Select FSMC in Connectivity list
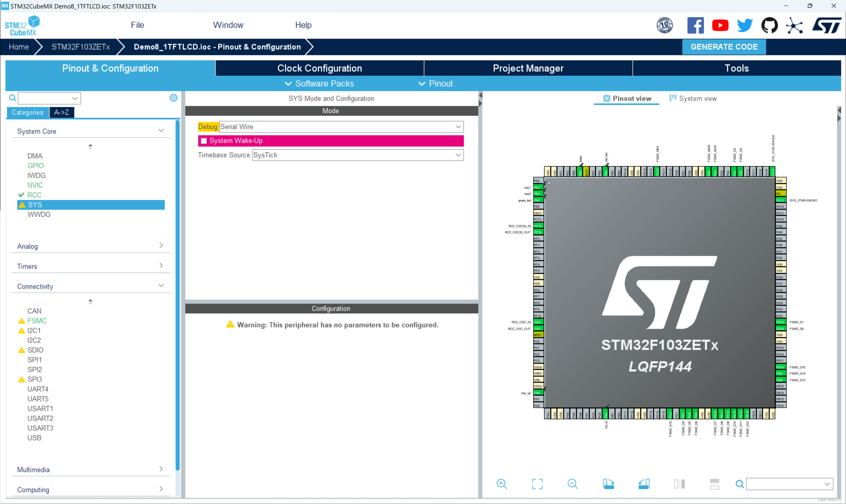This screenshot has height=504, width=846. tap(37, 321)
